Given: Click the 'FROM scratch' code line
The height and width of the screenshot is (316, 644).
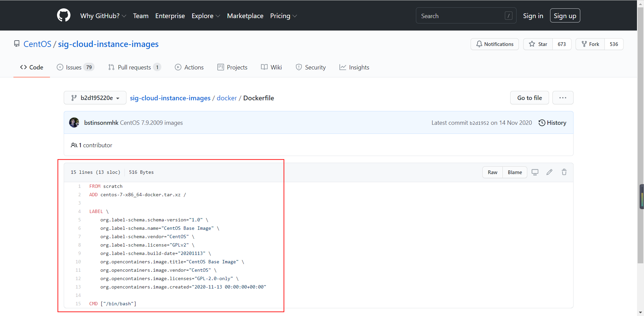Looking at the screenshot, I should point(106,186).
